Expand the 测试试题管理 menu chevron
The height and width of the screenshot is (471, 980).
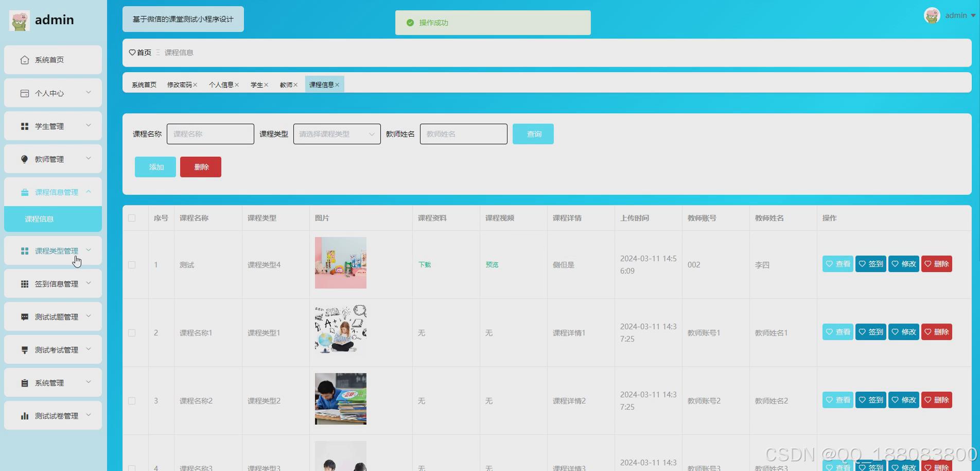click(89, 316)
